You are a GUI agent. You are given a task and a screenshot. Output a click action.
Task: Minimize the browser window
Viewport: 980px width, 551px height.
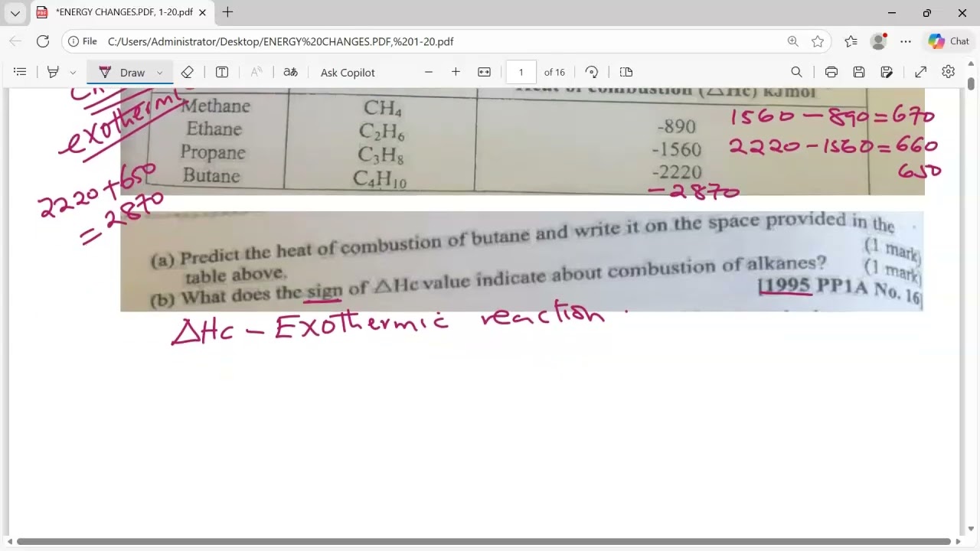(892, 12)
